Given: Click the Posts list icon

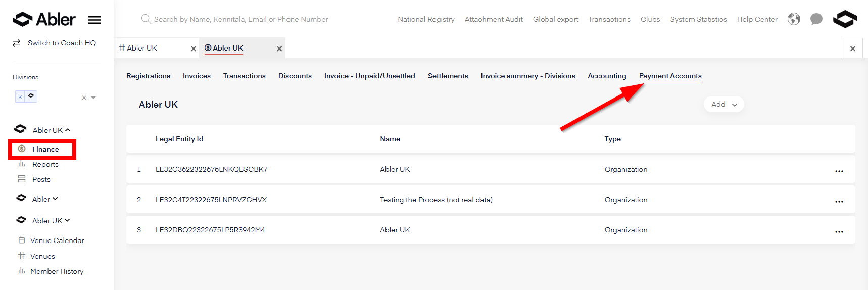Looking at the screenshot, I should click(x=22, y=179).
